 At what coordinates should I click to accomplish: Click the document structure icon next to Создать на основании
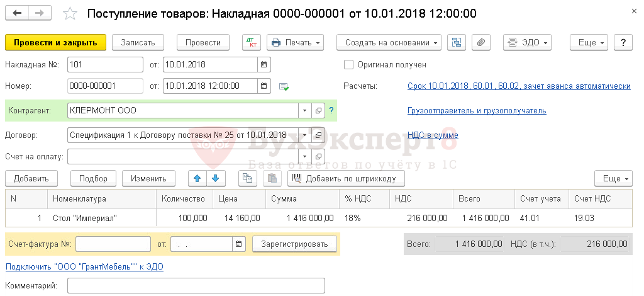(x=457, y=42)
